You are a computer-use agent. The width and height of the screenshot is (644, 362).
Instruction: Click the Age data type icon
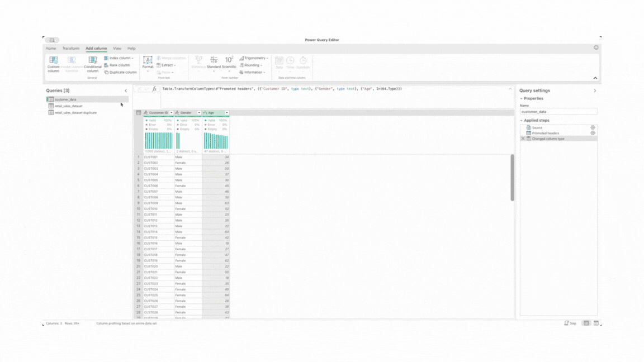pos(205,112)
